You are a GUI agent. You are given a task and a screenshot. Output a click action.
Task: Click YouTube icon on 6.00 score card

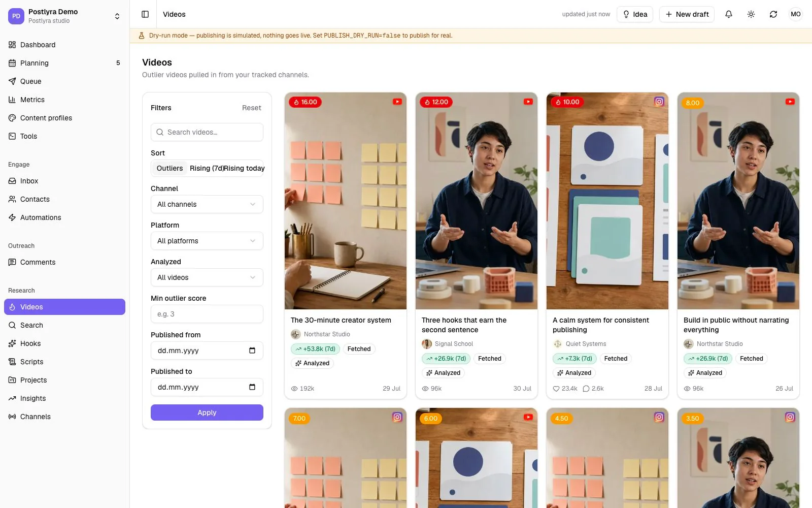tap(528, 417)
